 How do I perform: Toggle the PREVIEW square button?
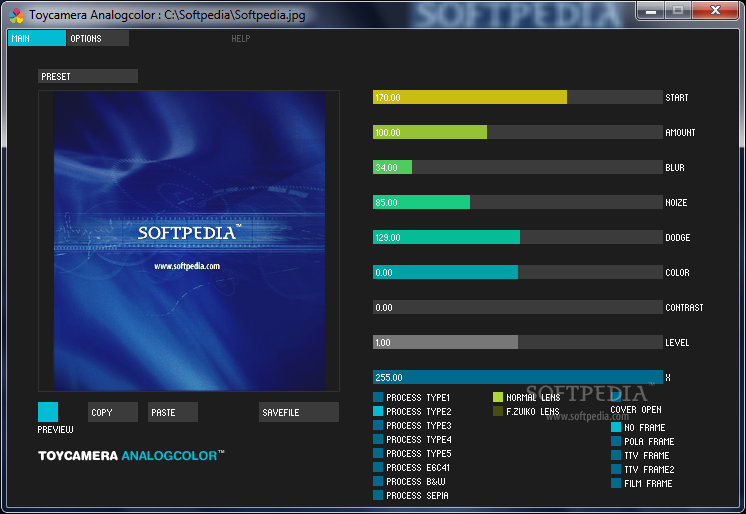[48, 412]
